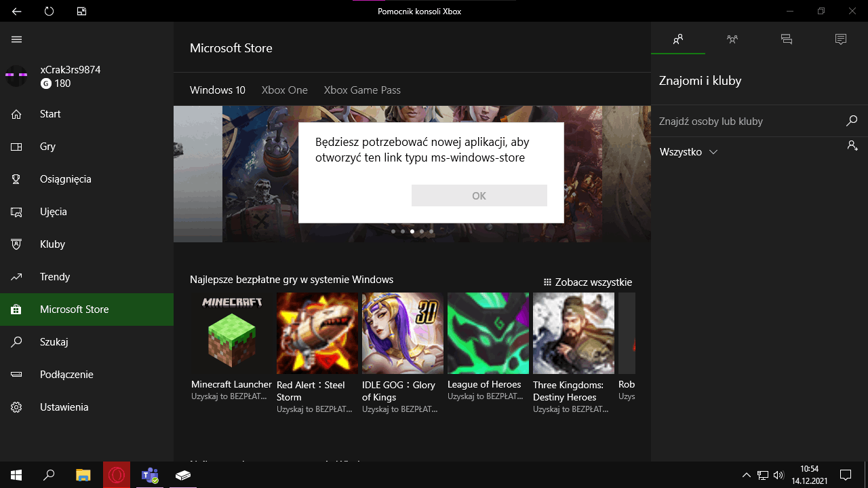Show hidden system tray icons
Image resolution: width=868 pixels, height=488 pixels.
click(x=747, y=475)
